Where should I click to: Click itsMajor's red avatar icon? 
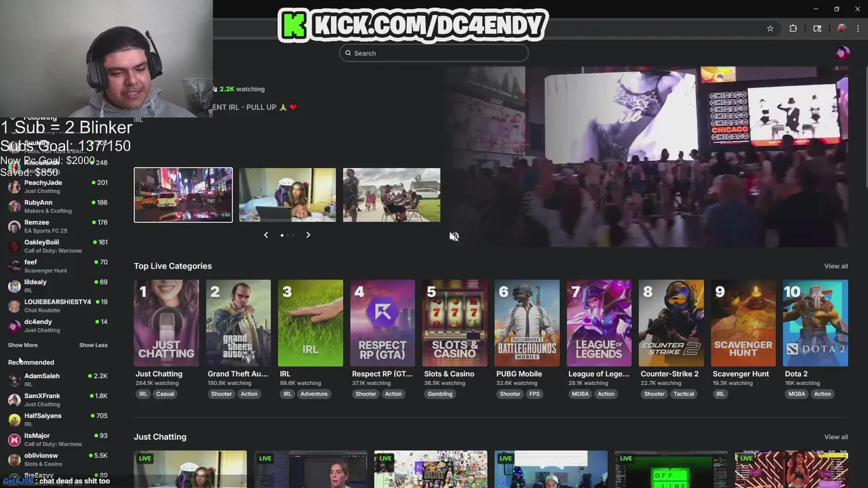point(14,439)
